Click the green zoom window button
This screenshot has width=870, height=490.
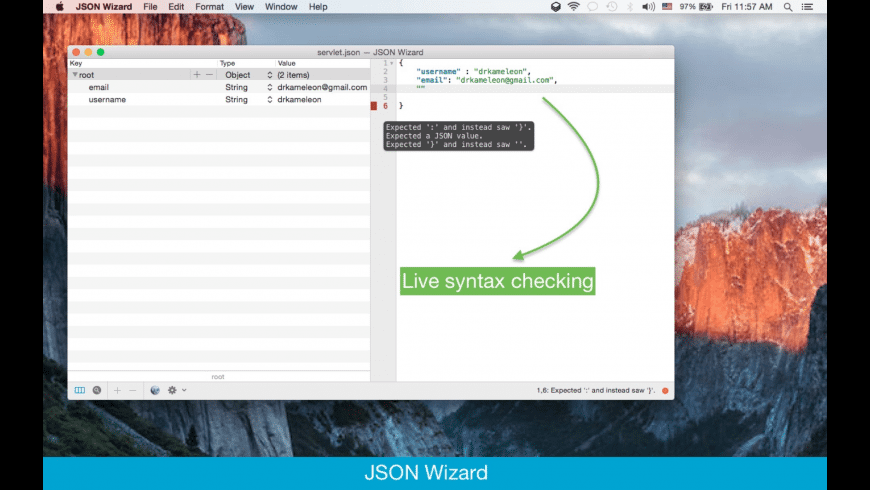pos(100,52)
